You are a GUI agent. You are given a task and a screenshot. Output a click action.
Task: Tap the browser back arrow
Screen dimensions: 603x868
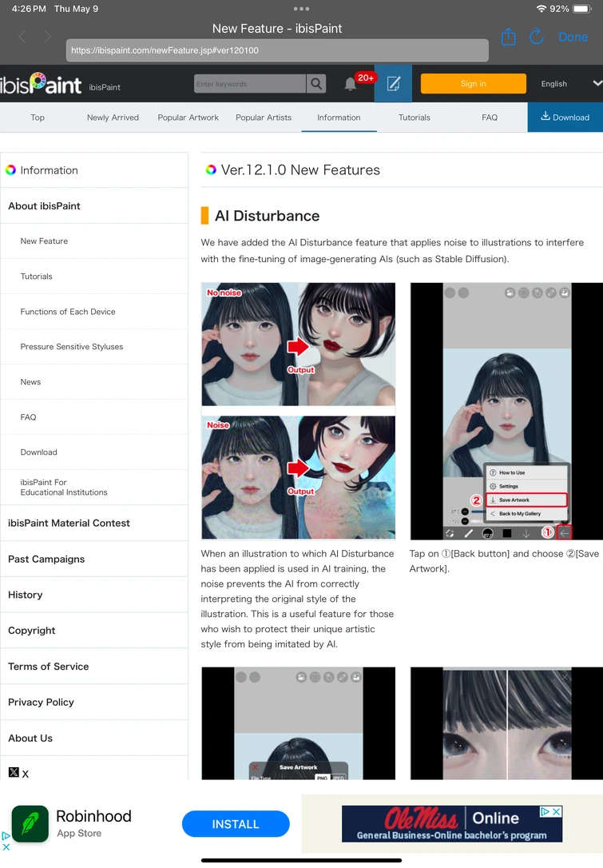click(22, 37)
